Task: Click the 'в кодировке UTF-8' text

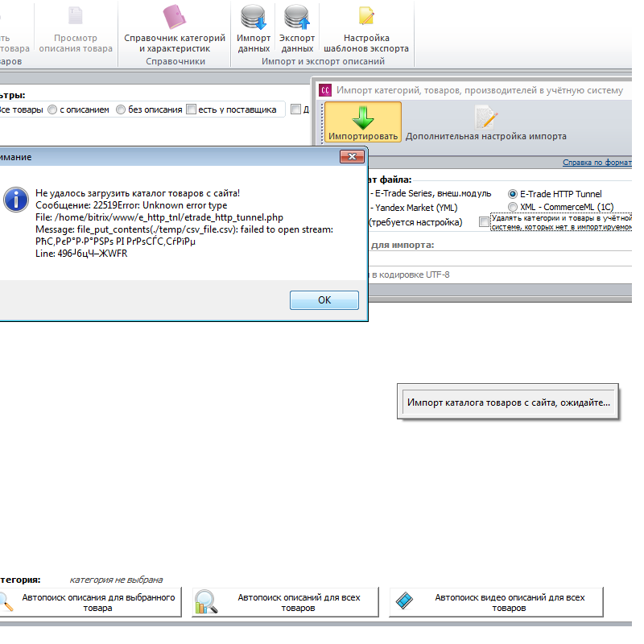Action: coord(411,275)
